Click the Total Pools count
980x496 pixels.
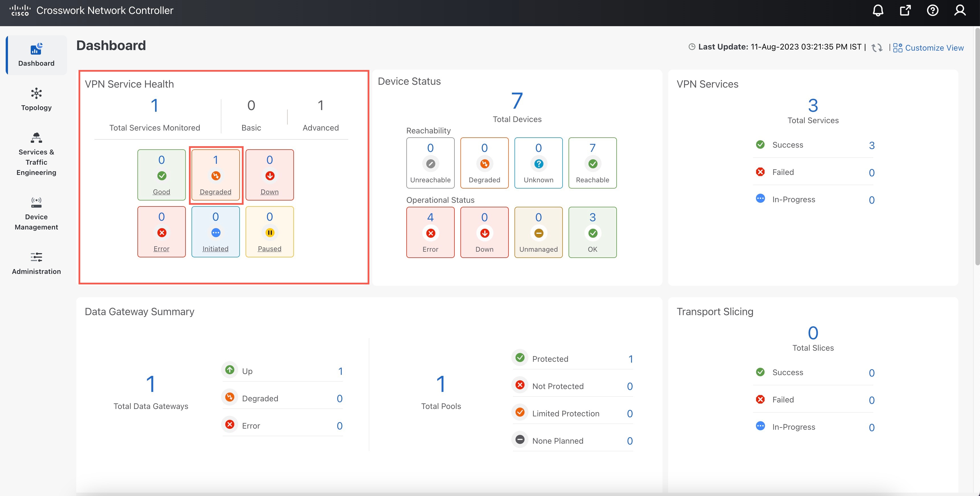click(x=441, y=384)
